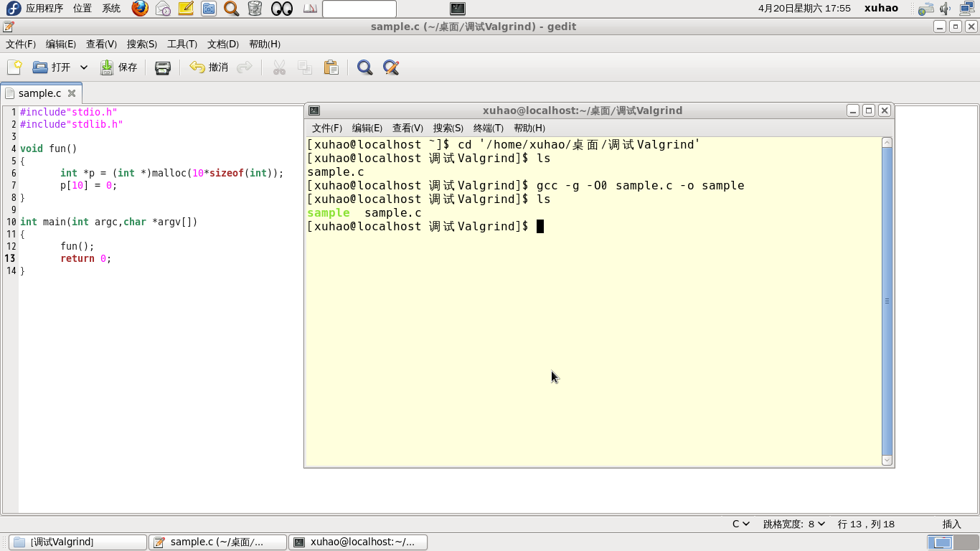Open terminal 搜索(S) menu
Screen dimensions: 980x551
pyautogui.click(x=448, y=128)
